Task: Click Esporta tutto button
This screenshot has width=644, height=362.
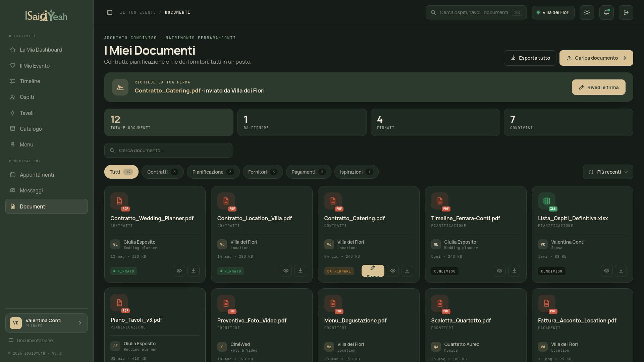Action: click(530, 58)
